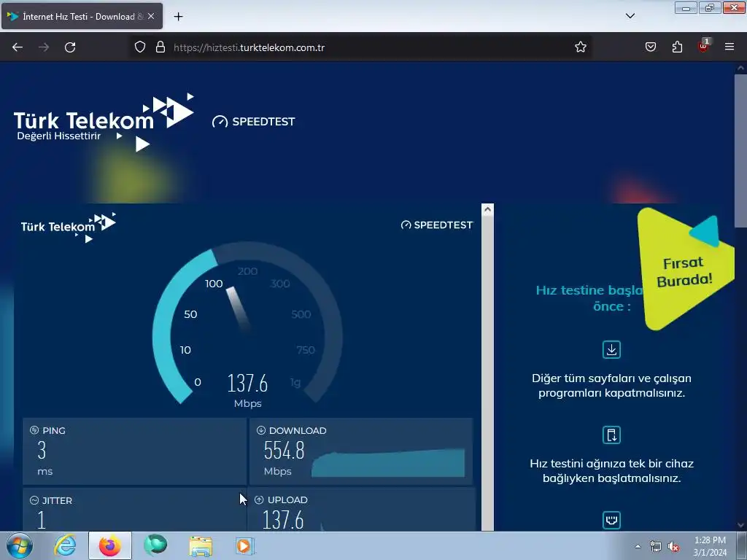747x560 pixels.
Task: Click the PING icon
Action: [34, 430]
